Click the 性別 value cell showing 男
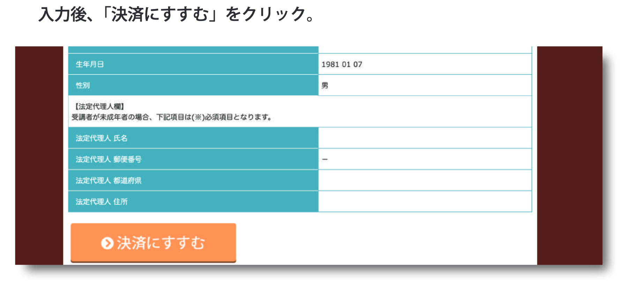Screen dimensions: 644x294 point(425,85)
